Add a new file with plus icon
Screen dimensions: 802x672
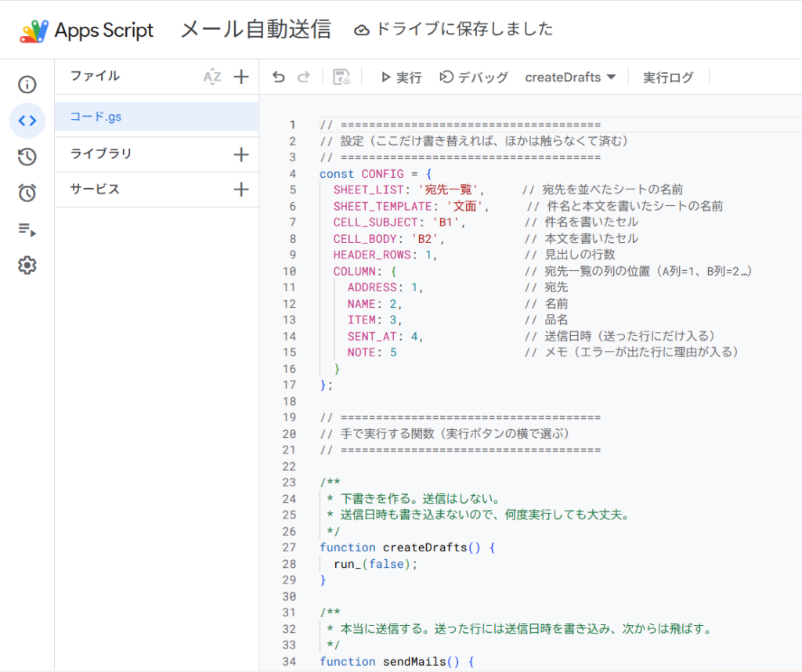[241, 77]
